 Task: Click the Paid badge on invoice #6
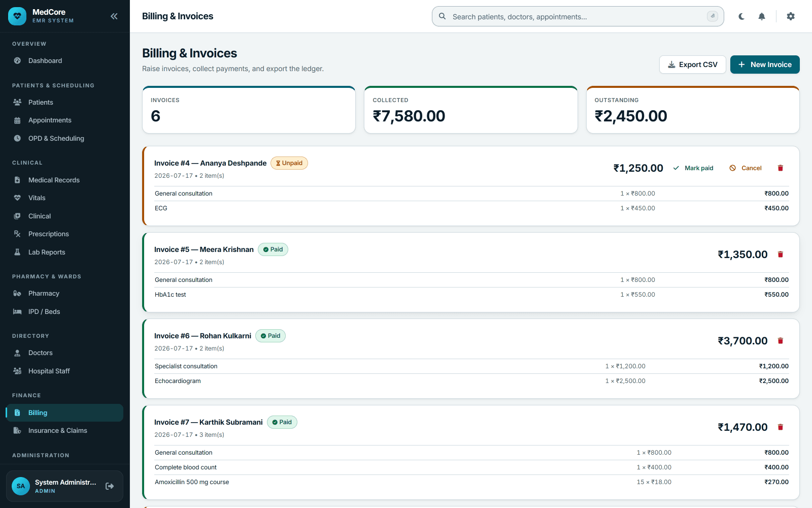[270, 336]
